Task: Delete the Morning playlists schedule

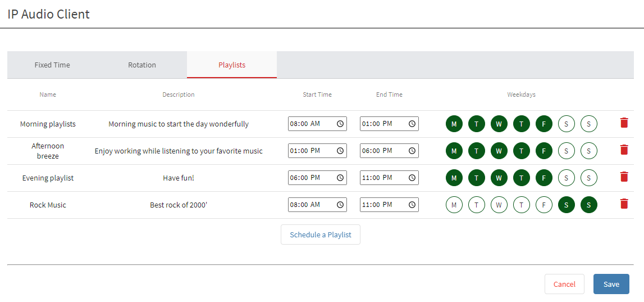Action: (624, 123)
